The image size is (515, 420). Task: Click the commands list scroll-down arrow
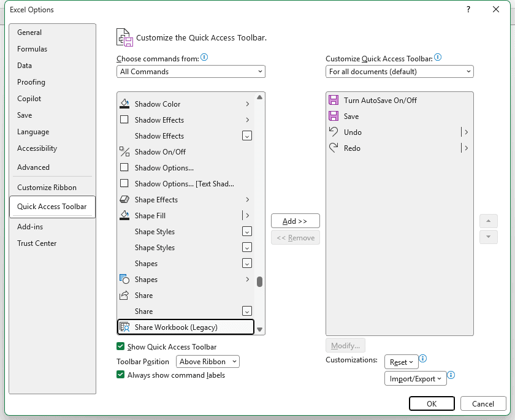[259, 329]
